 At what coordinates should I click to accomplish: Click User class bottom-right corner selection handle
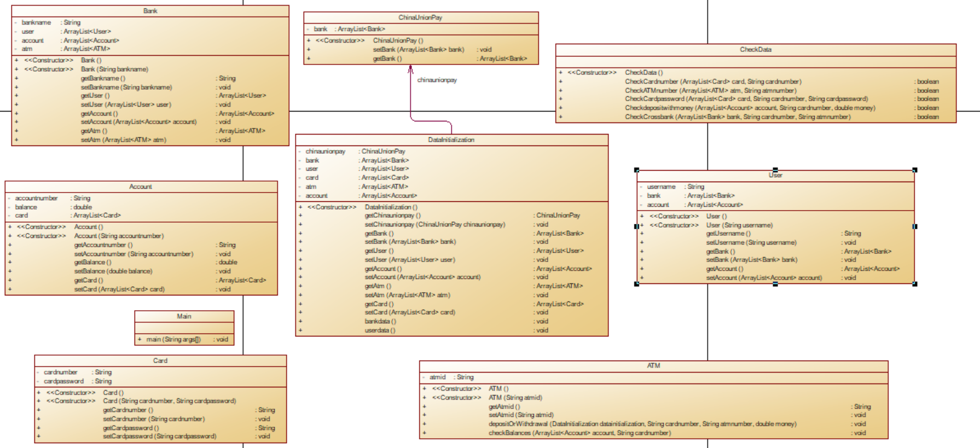pyautogui.click(x=914, y=284)
